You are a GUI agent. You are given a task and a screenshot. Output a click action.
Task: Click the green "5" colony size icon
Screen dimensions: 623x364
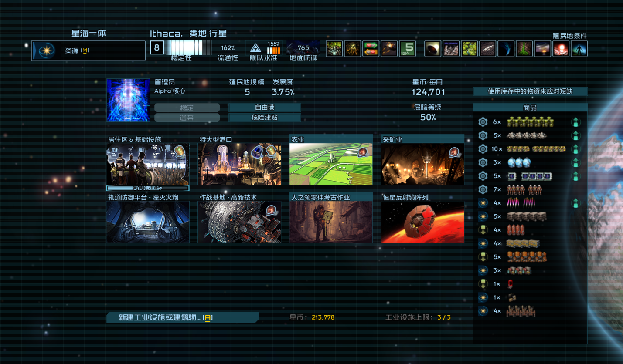click(408, 48)
